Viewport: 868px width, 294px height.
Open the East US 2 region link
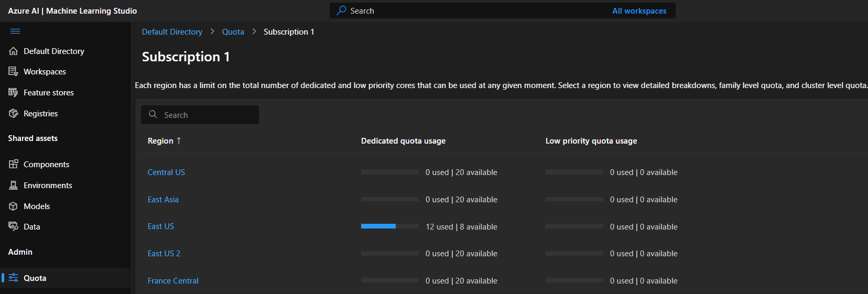coord(164,254)
